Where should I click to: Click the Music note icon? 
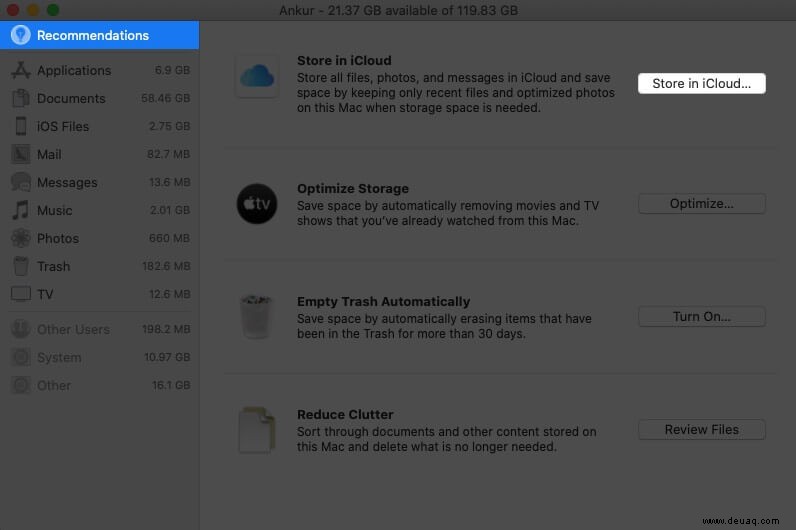21,210
